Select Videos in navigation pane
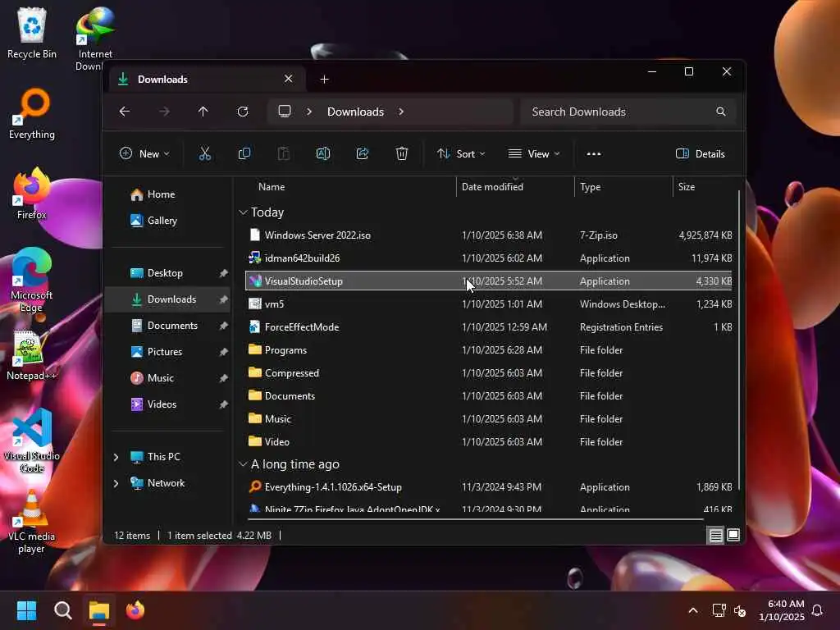This screenshot has height=630, width=840. pos(162,404)
